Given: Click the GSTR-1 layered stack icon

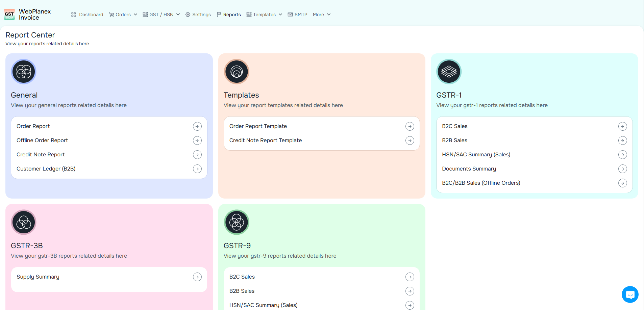Looking at the screenshot, I should click(449, 72).
